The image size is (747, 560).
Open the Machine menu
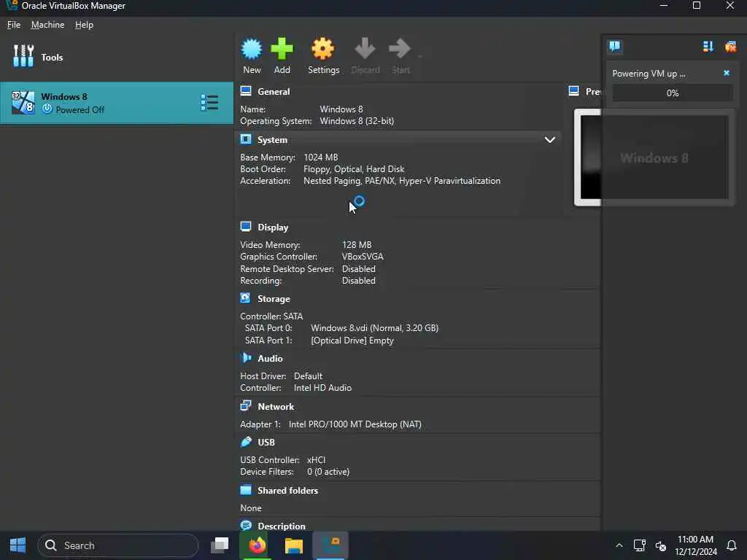pyautogui.click(x=47, y=25)
